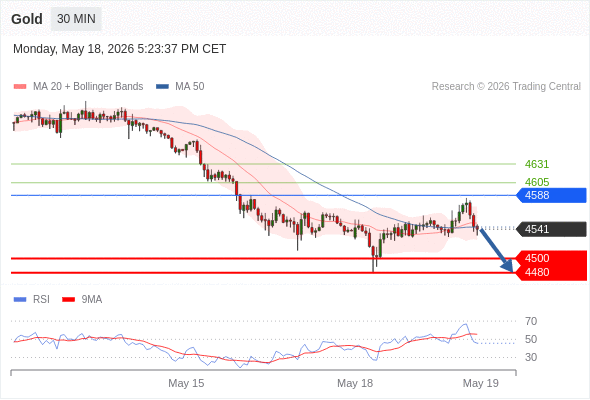Click the blue RSI legend swatch

pyautogui.click(x=20, y=300)
